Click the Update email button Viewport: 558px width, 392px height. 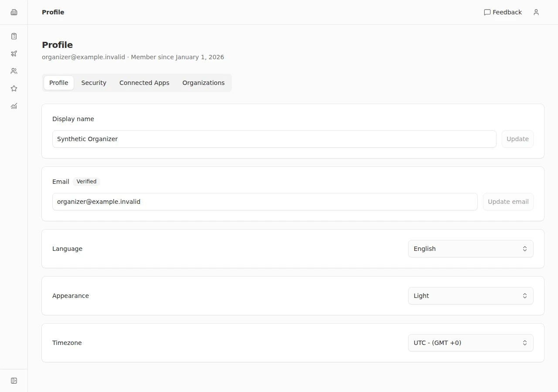508,202
